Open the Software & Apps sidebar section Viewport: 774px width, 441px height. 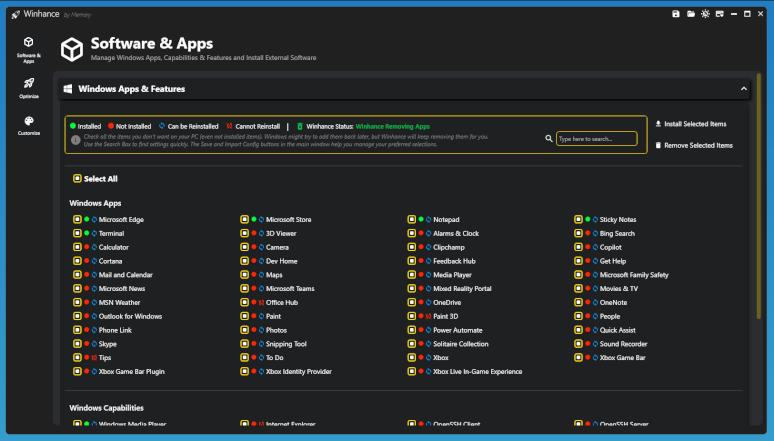29,49
